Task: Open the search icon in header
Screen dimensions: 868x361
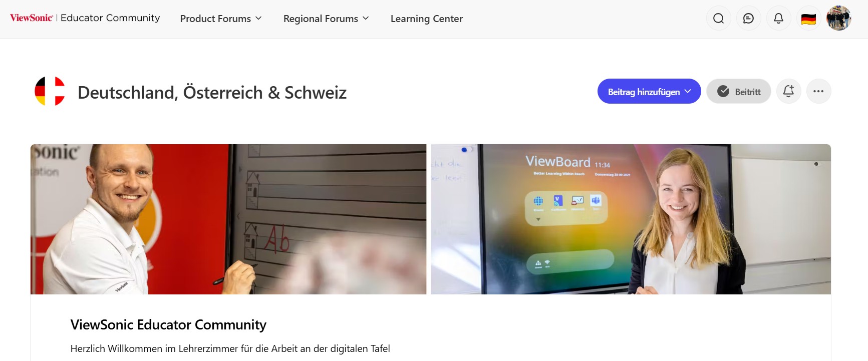Action: click(718, 19)
